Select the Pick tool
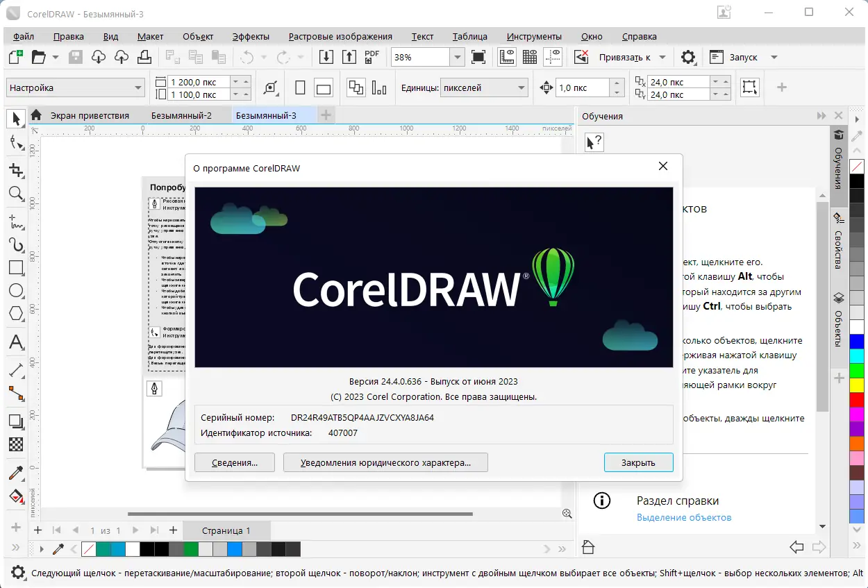Screen dimensions: 868x588 click(x=16, y=118)
